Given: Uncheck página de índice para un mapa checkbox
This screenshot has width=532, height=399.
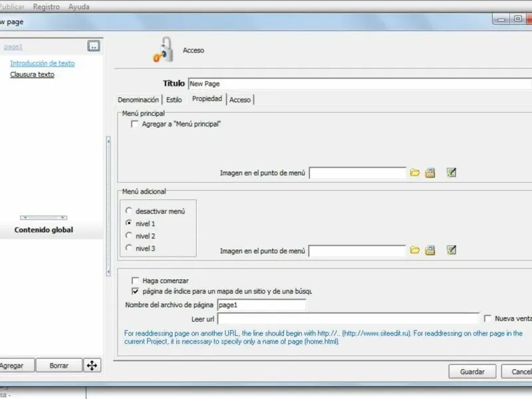Looking at the screenshot, I should pos(135,291).
